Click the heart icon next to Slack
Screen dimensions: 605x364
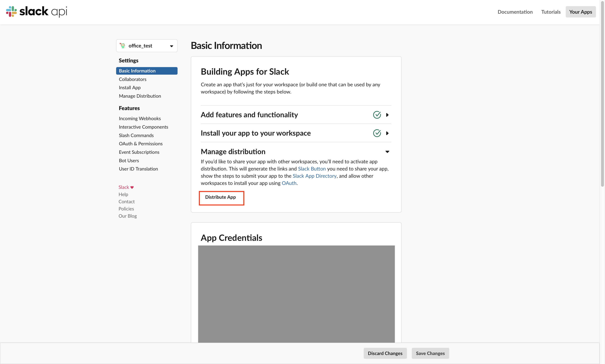click(x=132, y=187)
